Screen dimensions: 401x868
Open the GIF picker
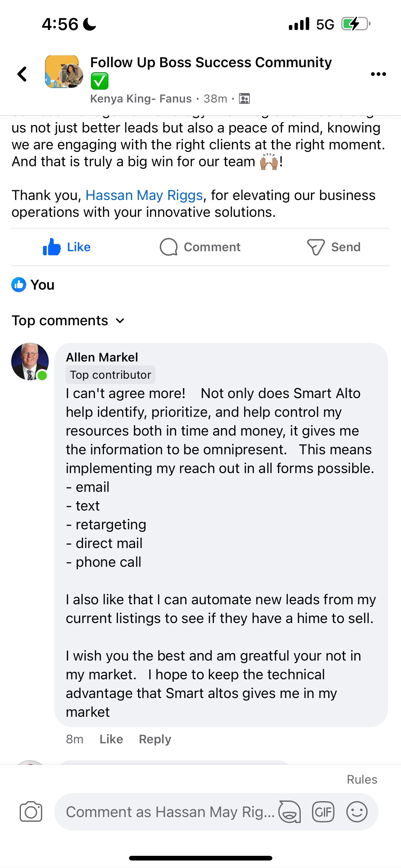click(x=323, y=812)
